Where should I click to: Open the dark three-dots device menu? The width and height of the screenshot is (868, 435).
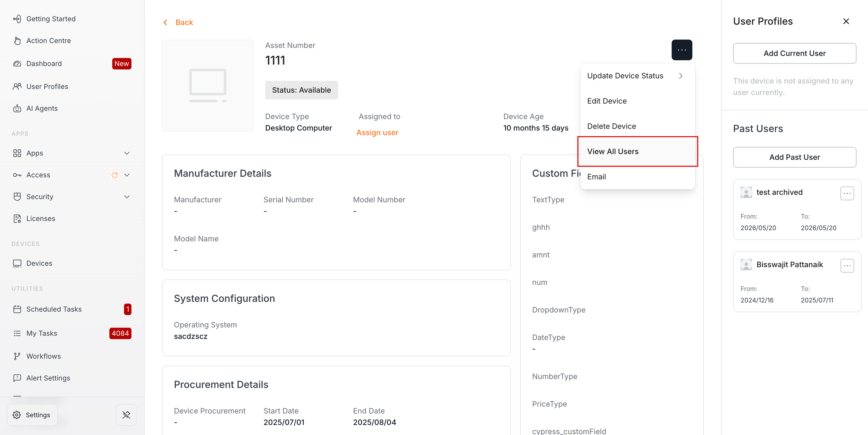[682, 50]
